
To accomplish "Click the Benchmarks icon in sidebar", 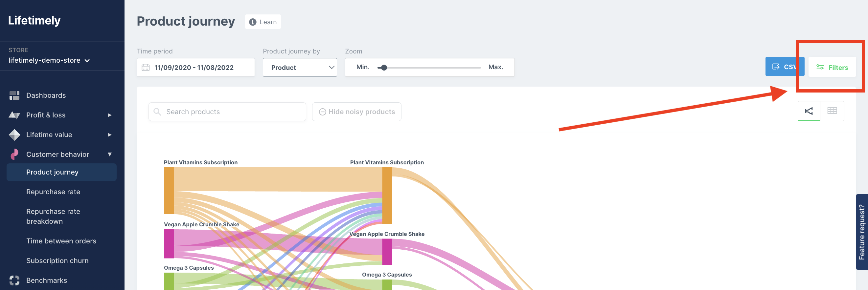I will (14, 280).
